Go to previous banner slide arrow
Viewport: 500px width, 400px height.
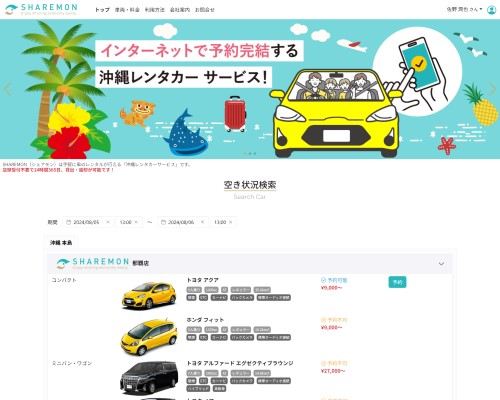7,89
